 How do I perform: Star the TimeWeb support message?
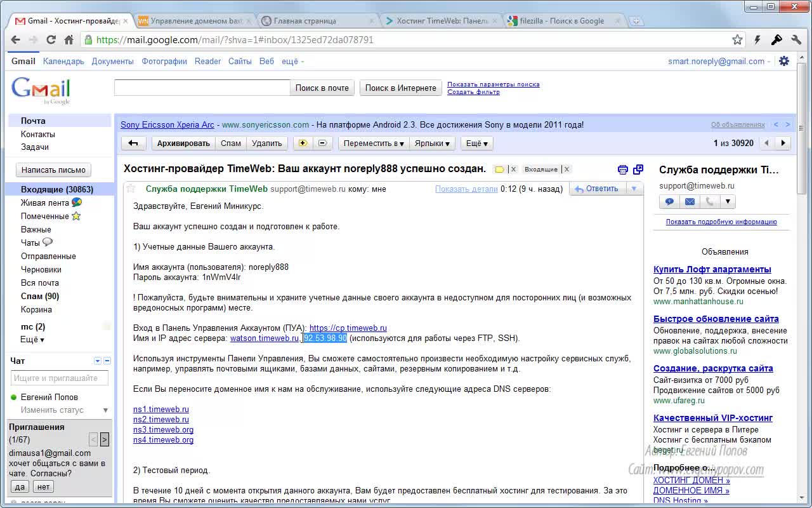[131, 189]
